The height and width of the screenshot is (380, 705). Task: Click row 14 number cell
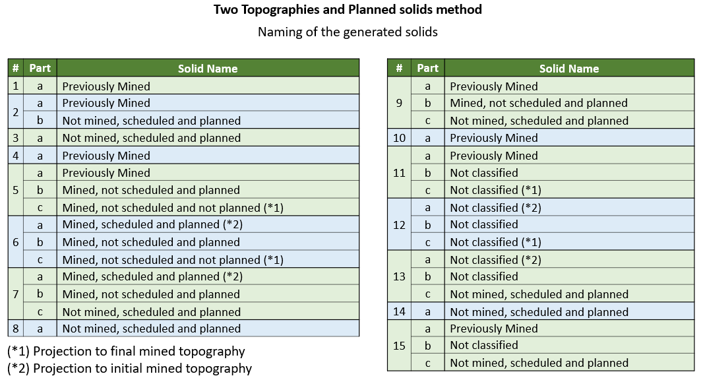(x=399, y=311)
